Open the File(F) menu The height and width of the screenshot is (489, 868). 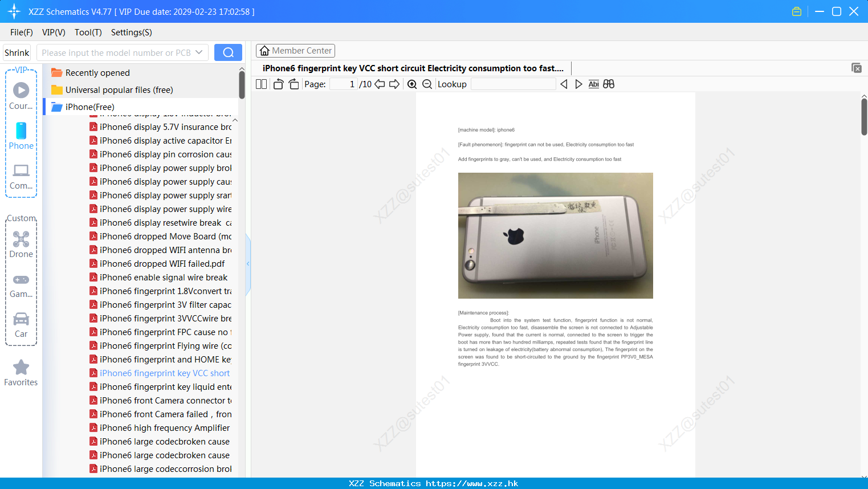(x=22, y=32)
